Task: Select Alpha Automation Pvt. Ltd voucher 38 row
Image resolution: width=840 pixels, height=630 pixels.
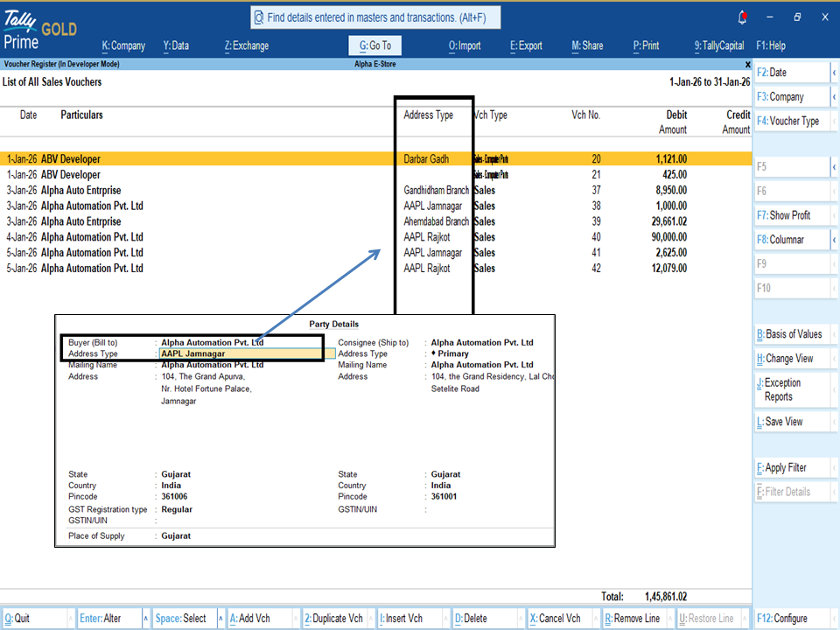Action: (x=375, y=206)
